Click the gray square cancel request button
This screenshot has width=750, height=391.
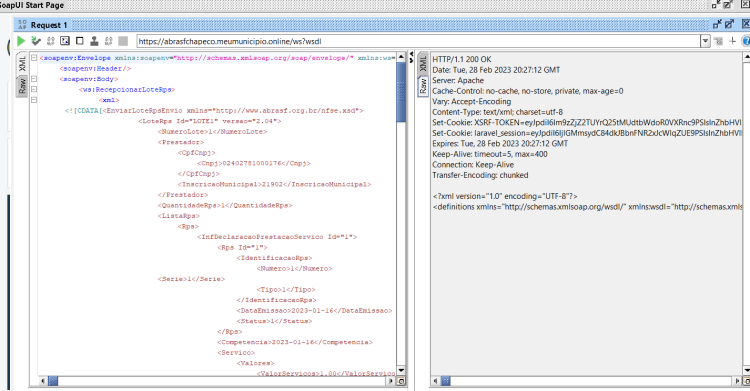pos(123,41)
